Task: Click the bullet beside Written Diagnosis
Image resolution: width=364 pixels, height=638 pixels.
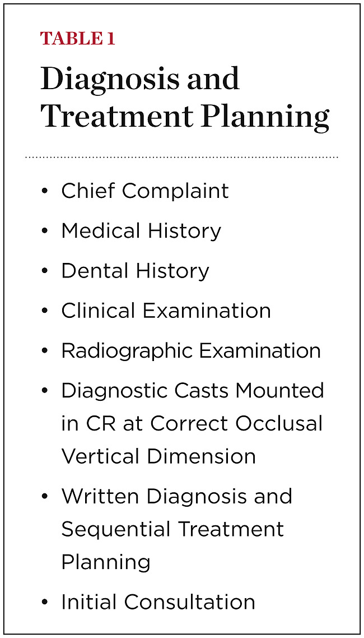Action: [x=45, y=497]
